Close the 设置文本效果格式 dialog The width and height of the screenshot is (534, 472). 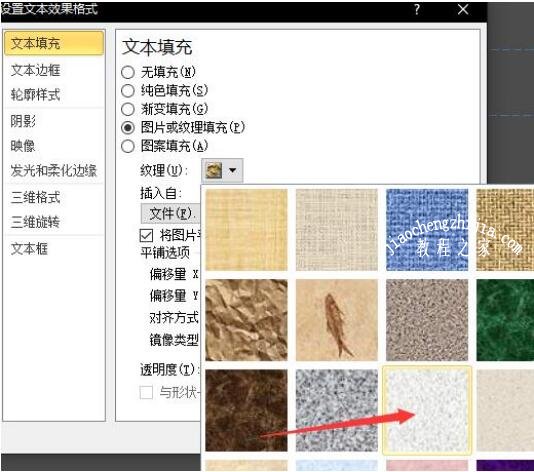(463, 9)
